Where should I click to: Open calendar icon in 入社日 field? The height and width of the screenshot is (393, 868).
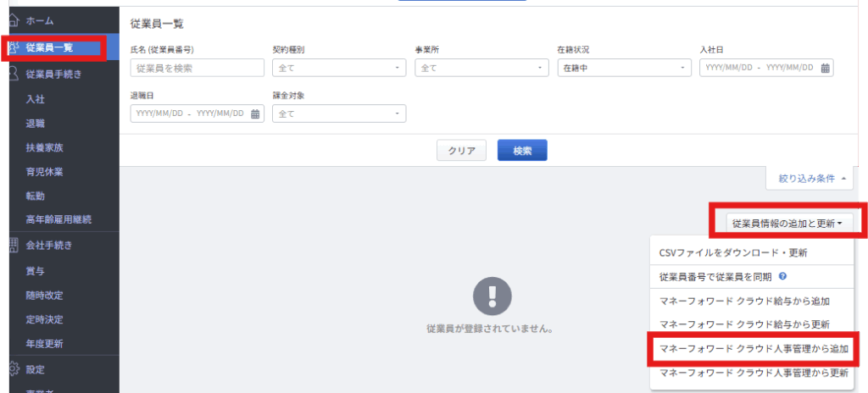[x=825, y=68]
